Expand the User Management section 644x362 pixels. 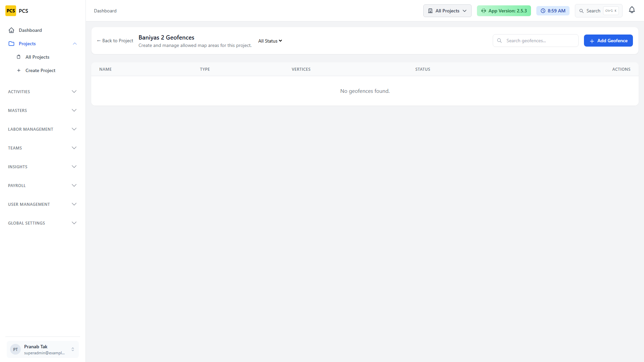click(x=42, y=204)
